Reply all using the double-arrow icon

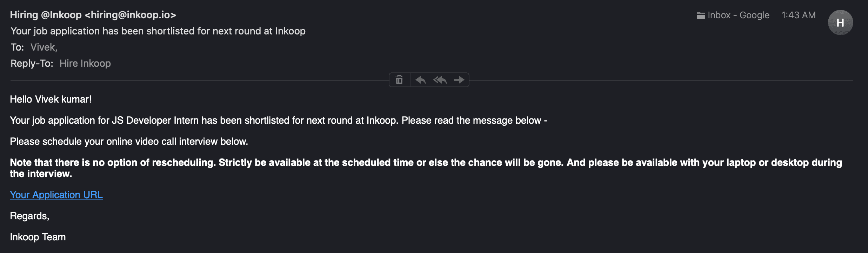click(440, 80)
